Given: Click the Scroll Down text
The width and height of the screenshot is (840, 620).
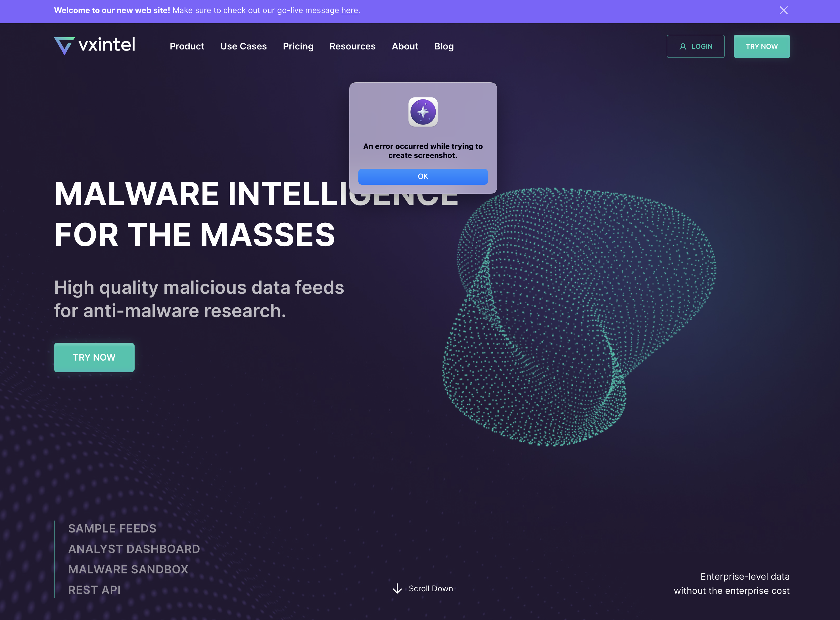Looking at the screenshot, I should click(x=431, y=588).
